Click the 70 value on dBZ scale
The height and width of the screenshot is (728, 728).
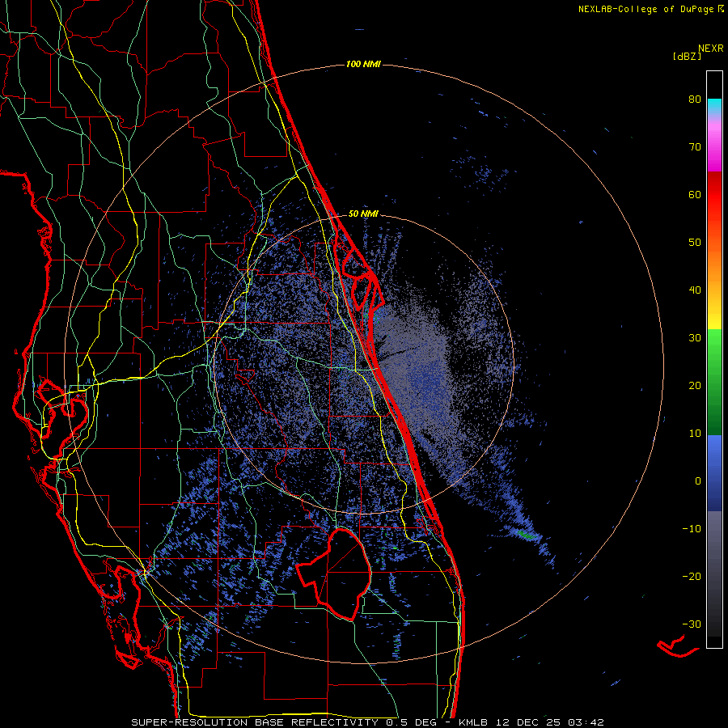695,147
